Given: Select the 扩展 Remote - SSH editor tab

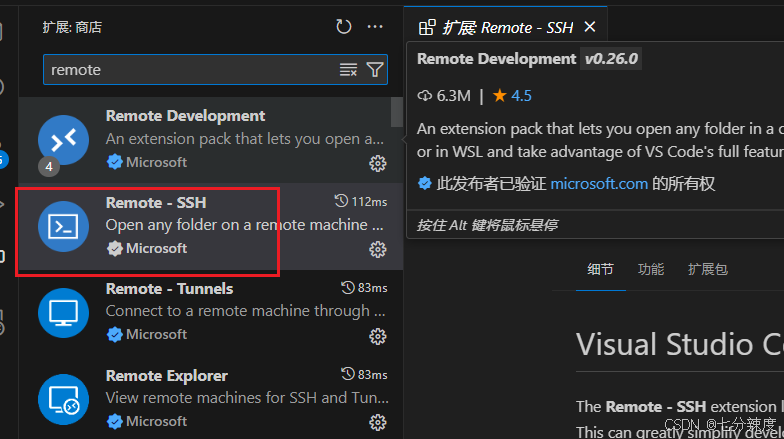Looking at the screenshot, I should click(x=506, y=27).
